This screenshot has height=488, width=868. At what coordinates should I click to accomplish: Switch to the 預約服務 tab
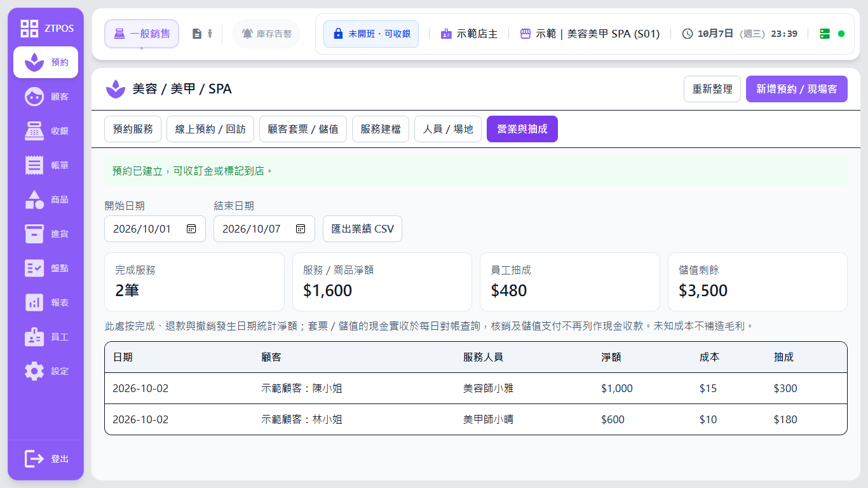pyautogui.click(x=133, y=129)
